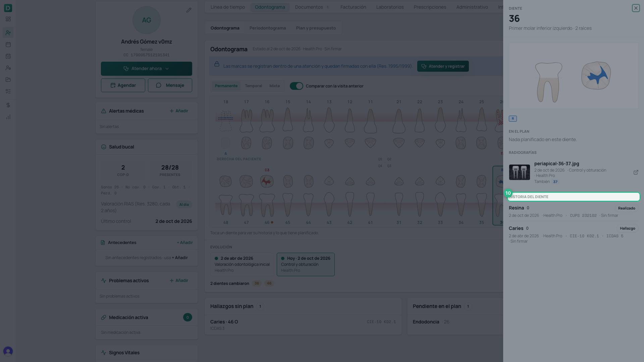Click the Agendar button
The width and height of the screenshot is (644, 362).
[123, 85]
